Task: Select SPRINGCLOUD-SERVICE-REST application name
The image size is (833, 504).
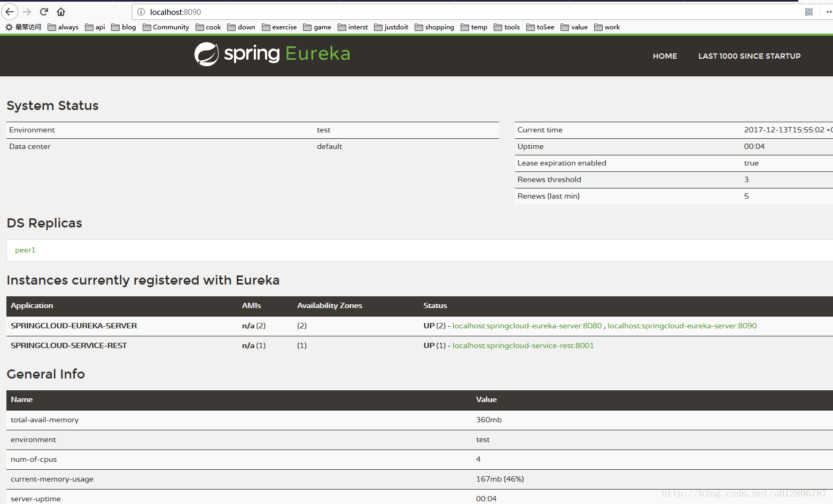Action: 69,345
